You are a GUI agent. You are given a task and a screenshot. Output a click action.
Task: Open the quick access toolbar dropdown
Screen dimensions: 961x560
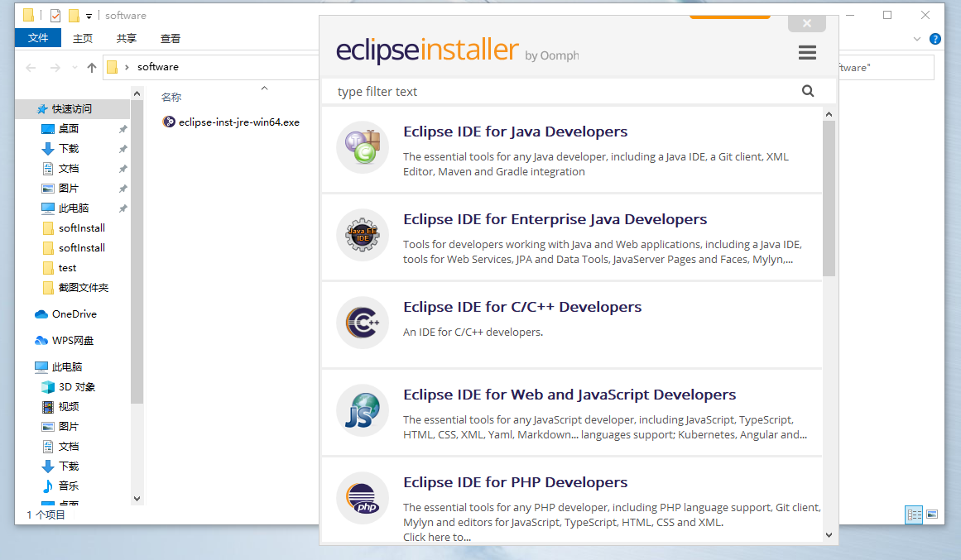click(89, 16)
